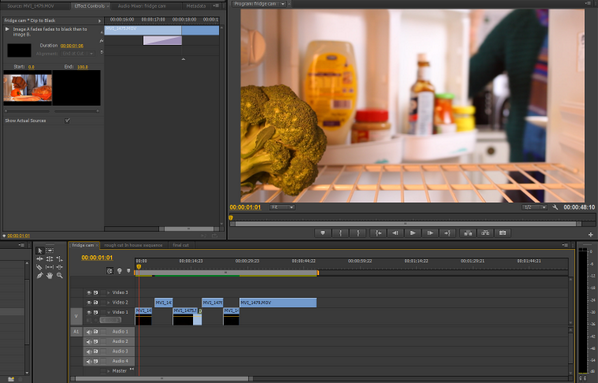Mute the Audio 2 track speaker
This screenshot has width=598, height=383.
89,342
